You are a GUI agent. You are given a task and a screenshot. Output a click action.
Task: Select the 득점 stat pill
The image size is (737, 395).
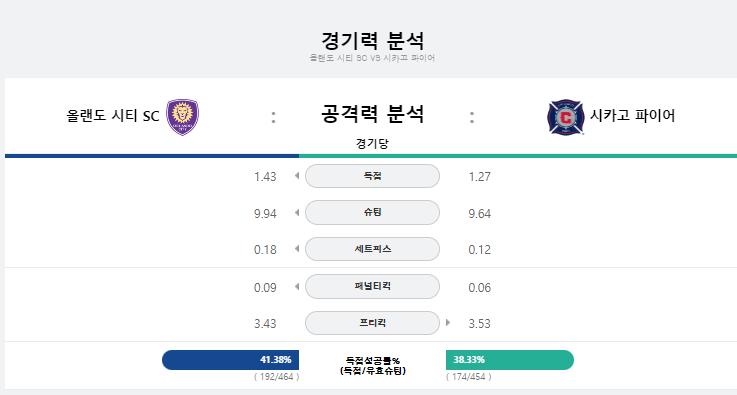(372, 176)
